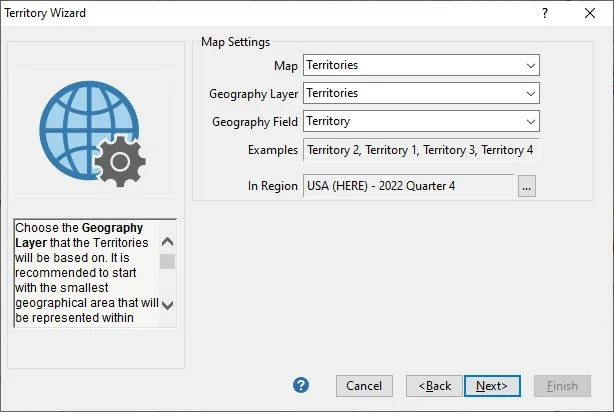Screen dimensions: 614x412
Task: Select the In Region field
Action: pos(408,186)
